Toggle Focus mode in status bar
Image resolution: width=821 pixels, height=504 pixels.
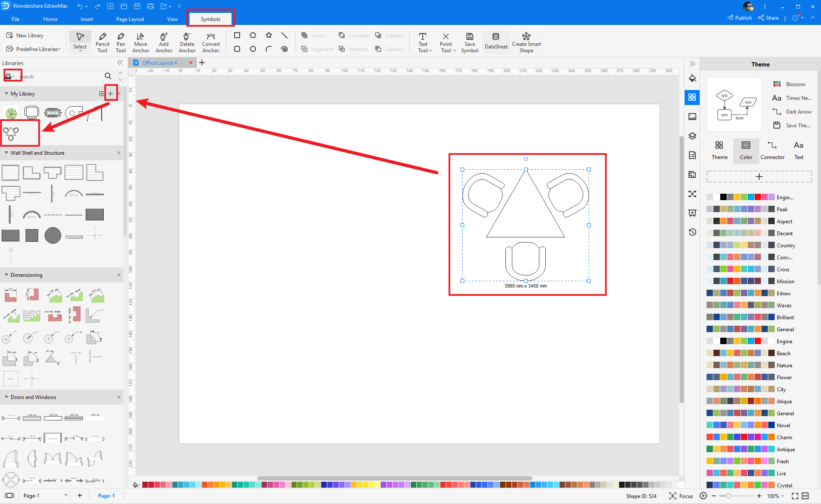(x=681, y=496)
